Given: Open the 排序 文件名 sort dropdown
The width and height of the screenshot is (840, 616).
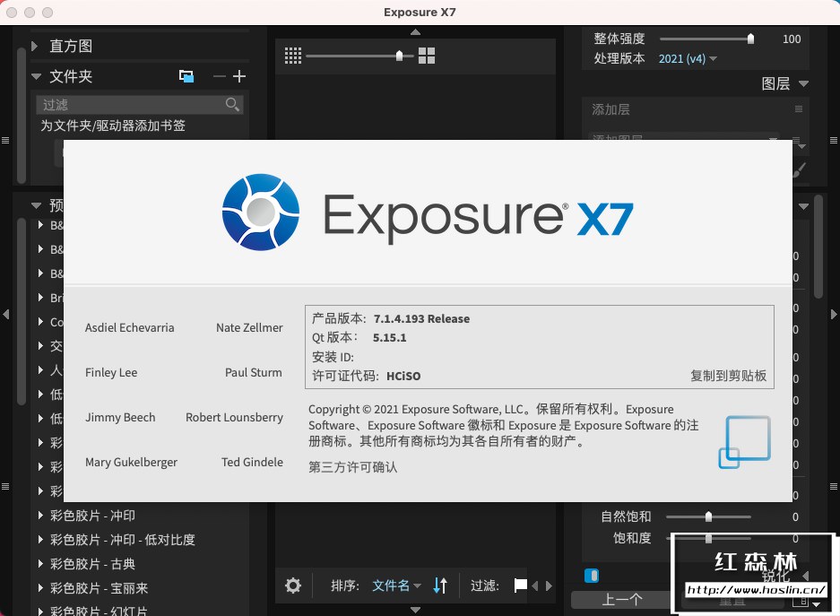Looking at the screenshot, I should pos(396,586).
